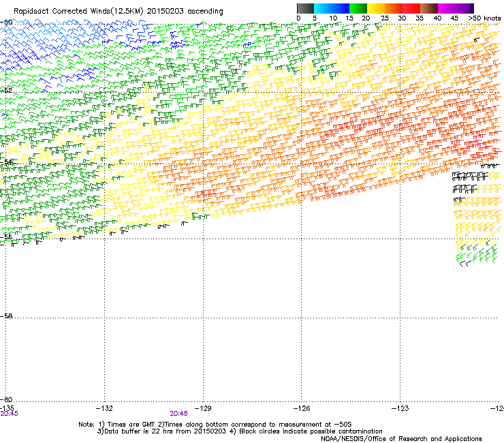
Task: Click the magenta 40-45 knots legend swatch
Action: coord(447,8)
